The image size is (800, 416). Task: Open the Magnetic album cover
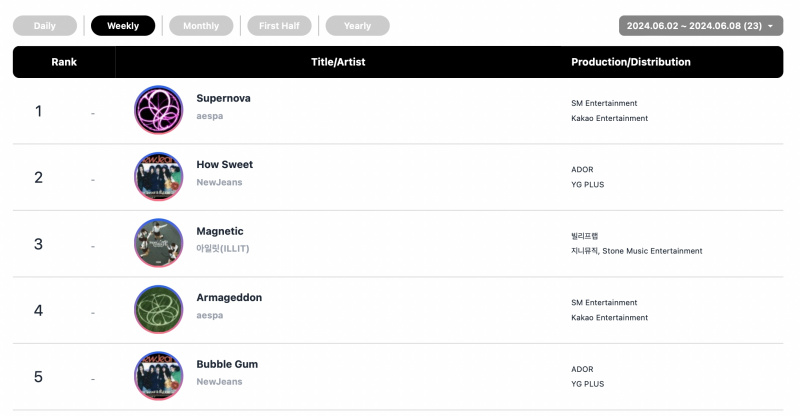158,243
